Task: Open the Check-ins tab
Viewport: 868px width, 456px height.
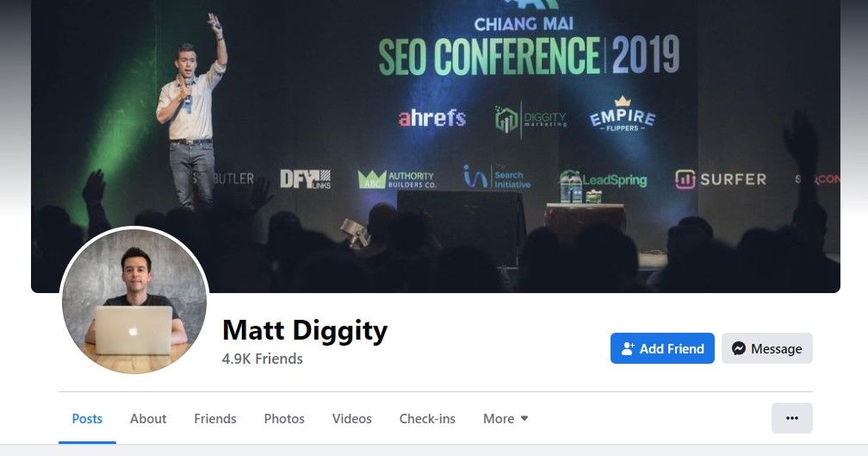Action: 427,418
